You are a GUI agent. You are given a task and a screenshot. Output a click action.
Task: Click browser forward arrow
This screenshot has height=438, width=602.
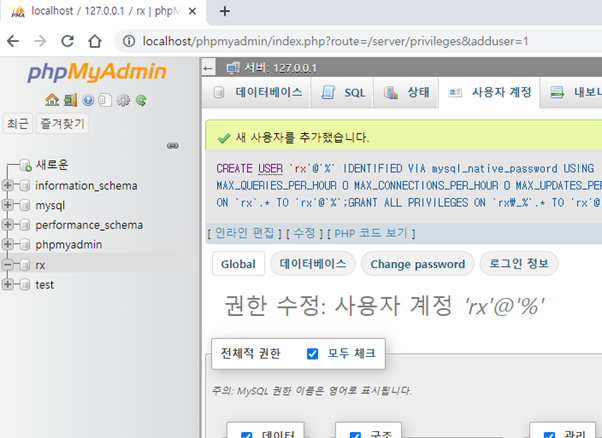pyautogui.click(x=40, y=41)
